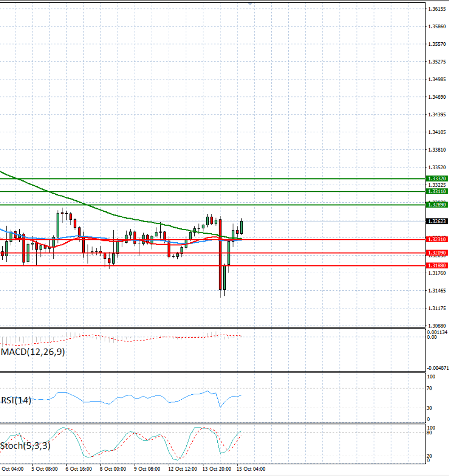Click the MACD scale value 0.001134
This screenshot has height=476, width=449.
437,332
